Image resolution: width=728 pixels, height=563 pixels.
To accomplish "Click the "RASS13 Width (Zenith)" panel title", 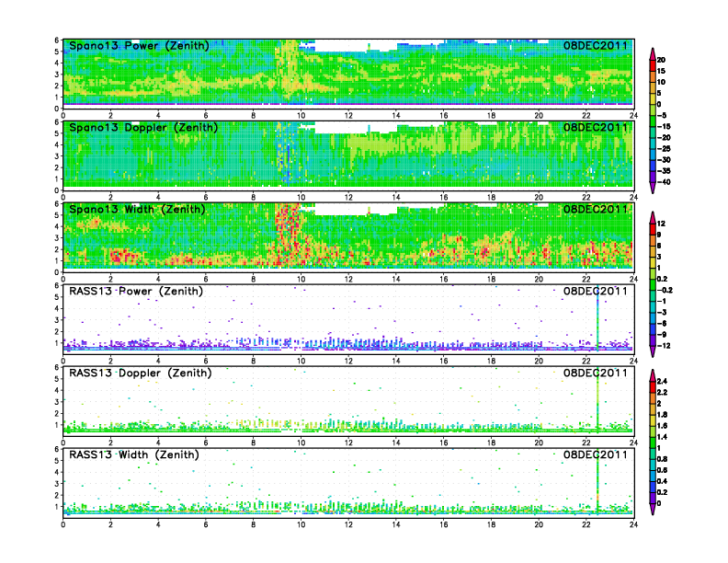I will click(133, 454).
